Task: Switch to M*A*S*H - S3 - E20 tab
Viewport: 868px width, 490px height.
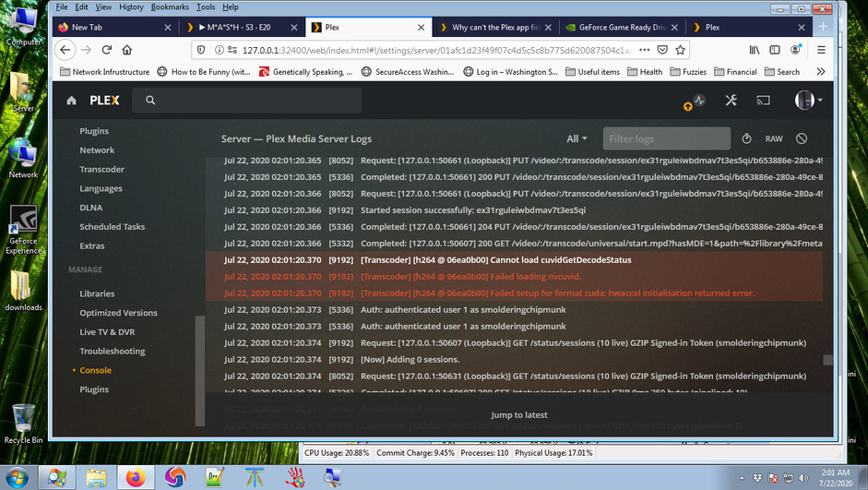Action: (x=242, y=27)
